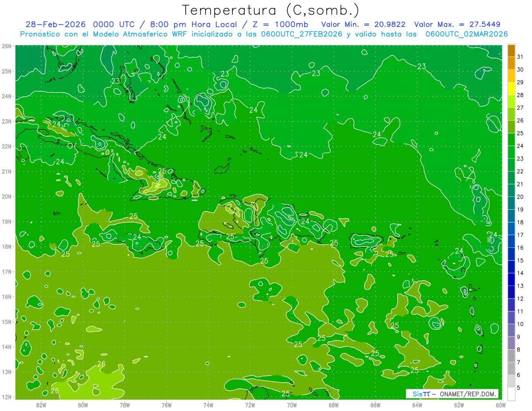Click the '60W' longitude axis label
The height and width of the screenshot is (411, 532).
coord(501,405)
